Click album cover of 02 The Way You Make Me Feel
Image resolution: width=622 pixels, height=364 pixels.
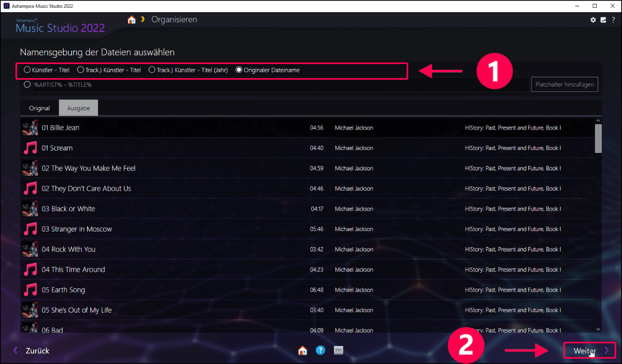[30, 168]
